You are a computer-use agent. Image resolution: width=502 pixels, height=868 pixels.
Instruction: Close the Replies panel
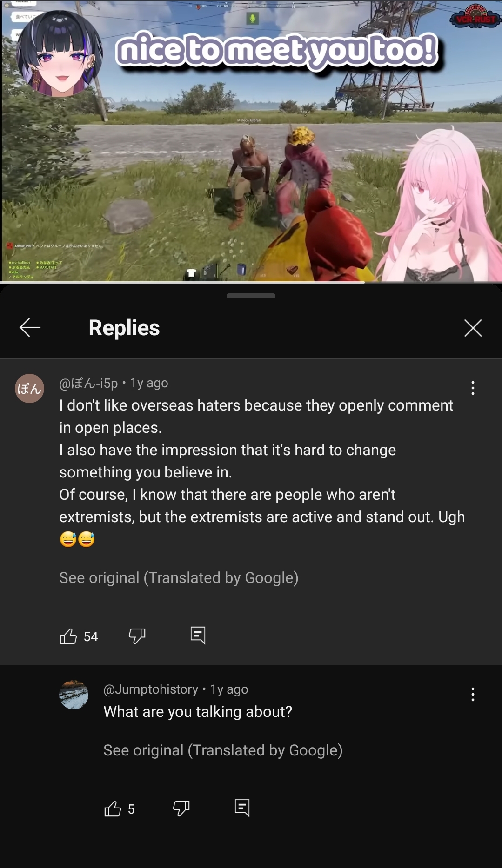tap(473, 328)
